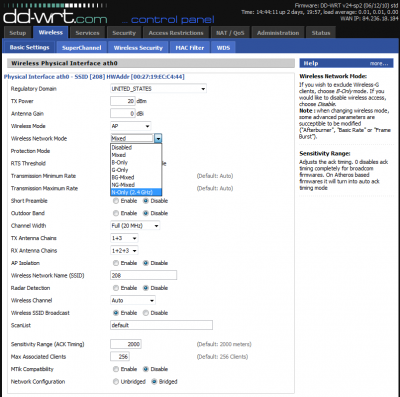Choose BG-Mixed in network mode list

click(x=136, y=177)
